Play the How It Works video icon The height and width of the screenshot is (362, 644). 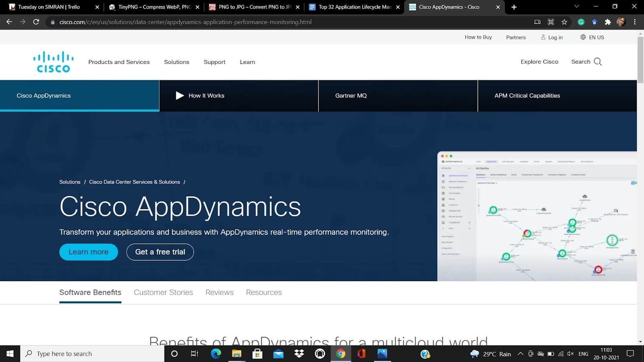point(180,95)
